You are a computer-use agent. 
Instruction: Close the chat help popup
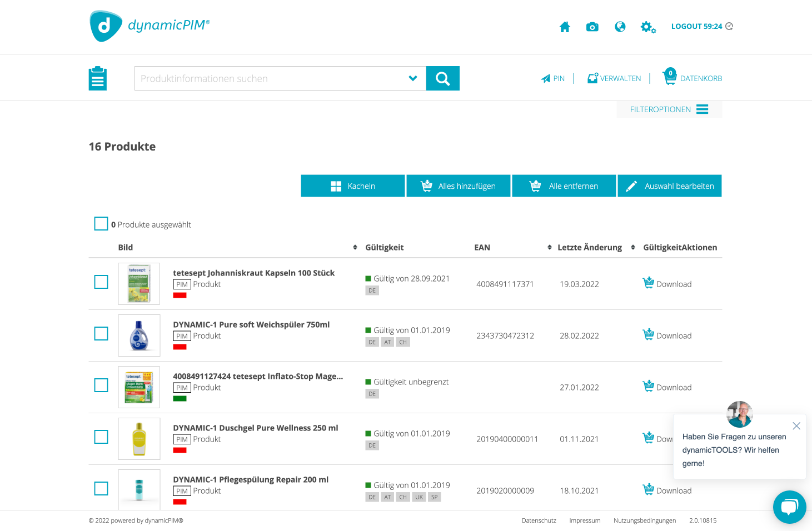tap(796, 426)
